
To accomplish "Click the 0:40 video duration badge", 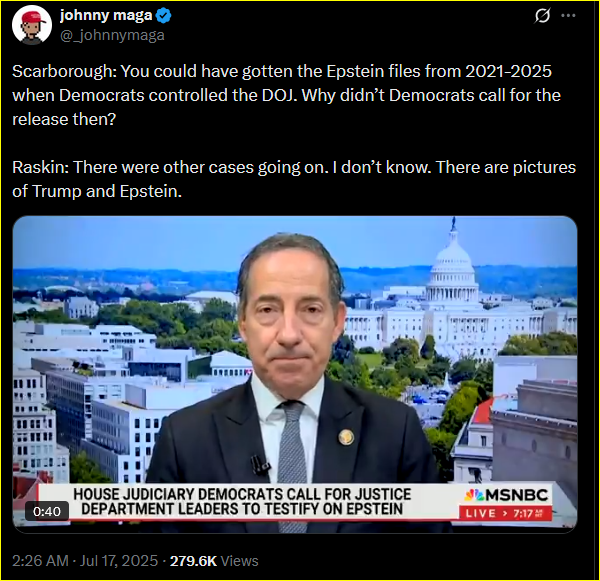I will point(47,511).
